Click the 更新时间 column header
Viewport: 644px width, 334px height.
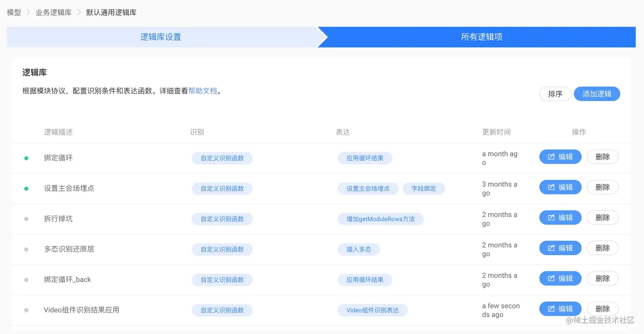(496, 132)
